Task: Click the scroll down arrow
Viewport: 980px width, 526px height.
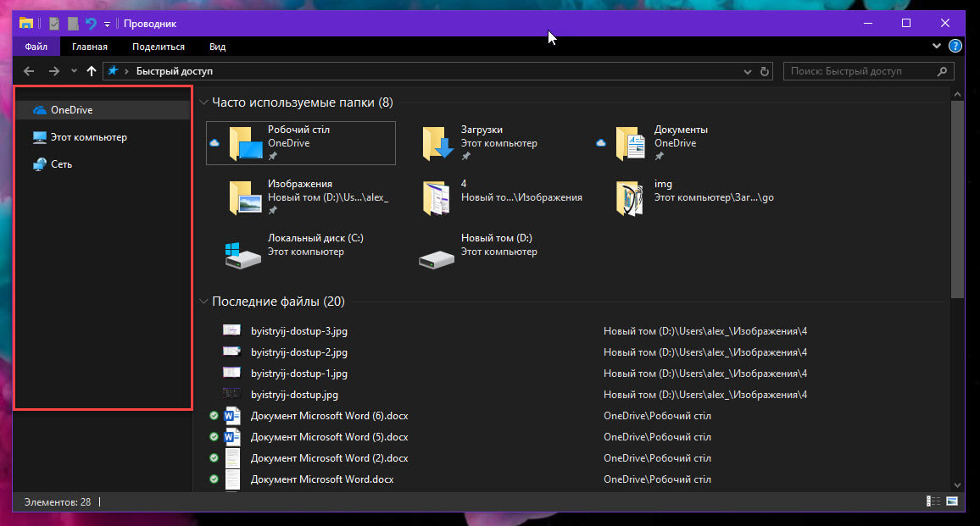Action: [957, 485]
